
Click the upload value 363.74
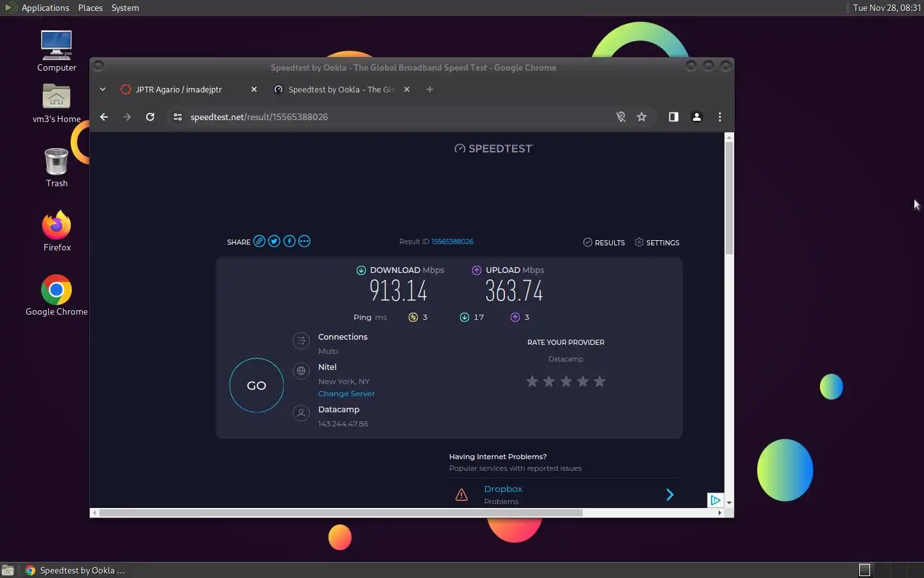514,291
